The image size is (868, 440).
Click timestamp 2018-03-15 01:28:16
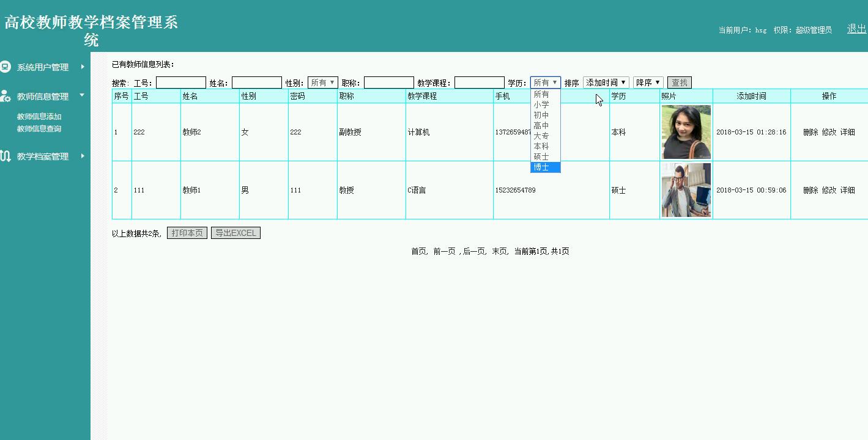751,132
